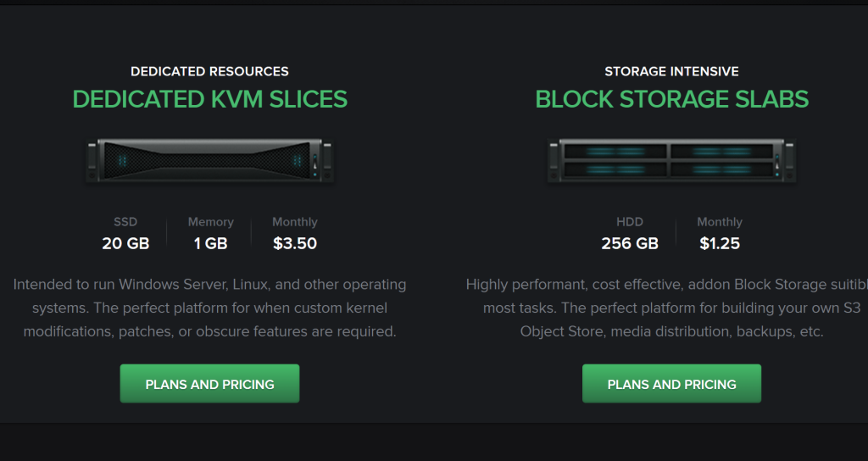Click the Block Storage description paragraph
This screenshot has height=461, width=868.
click(x=667, y=308)
